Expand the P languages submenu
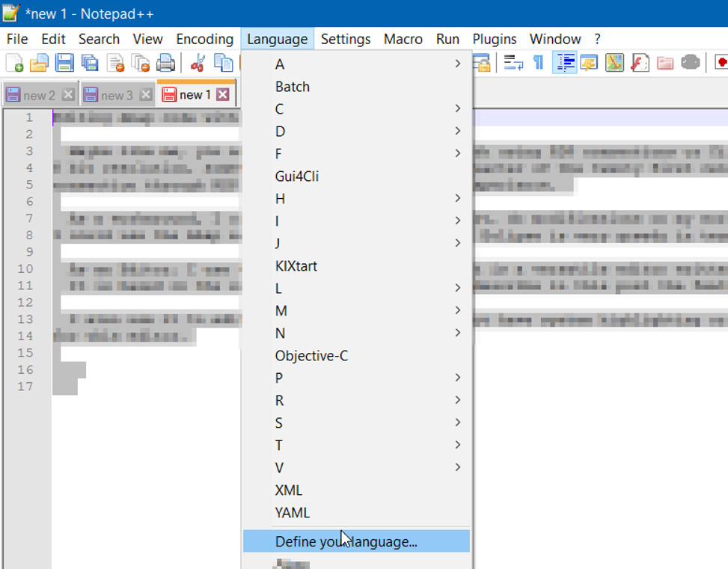The image size is (728, 569). click(x=356, y=378)
